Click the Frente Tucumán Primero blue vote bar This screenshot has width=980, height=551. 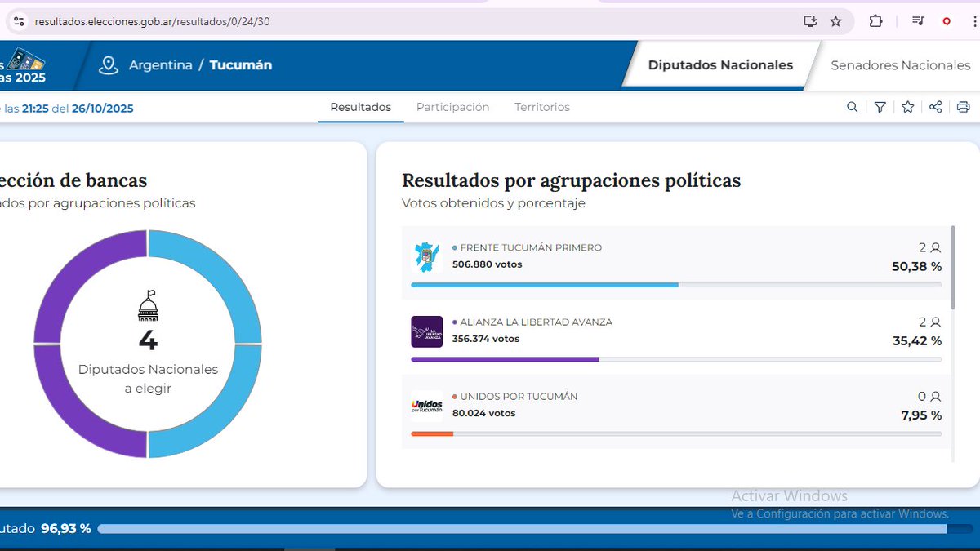[545, 285]
